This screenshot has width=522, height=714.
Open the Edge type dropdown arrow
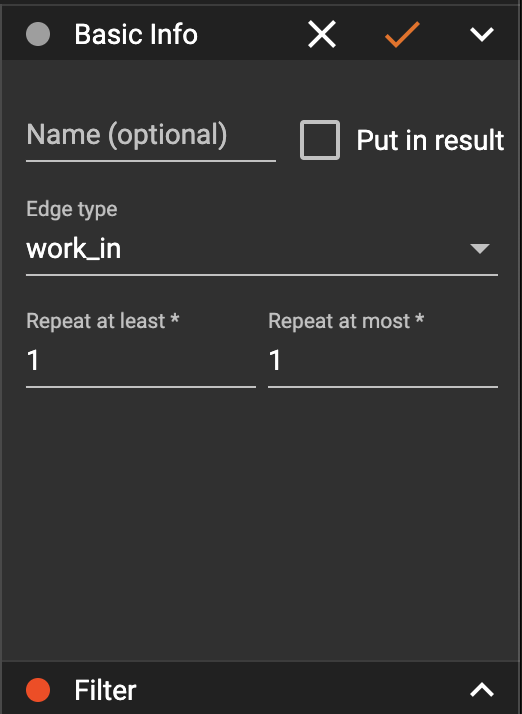pyautogui.click(x=480, y=249)
